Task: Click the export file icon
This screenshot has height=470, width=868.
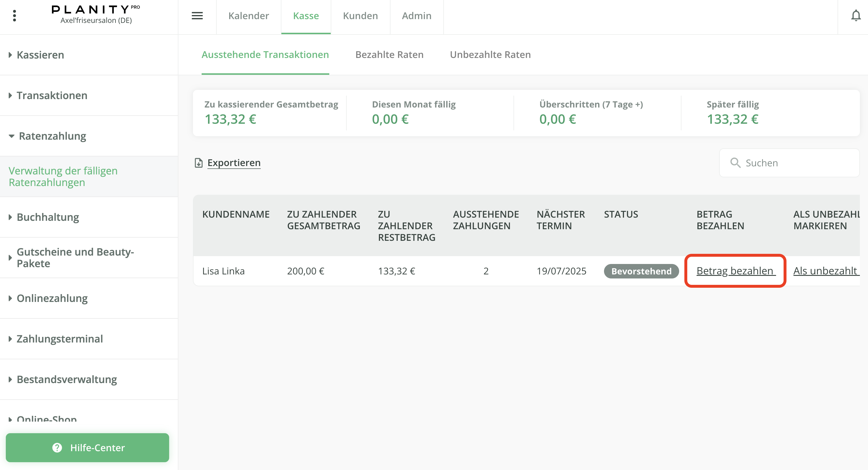Action: click(x=198, y=163)
